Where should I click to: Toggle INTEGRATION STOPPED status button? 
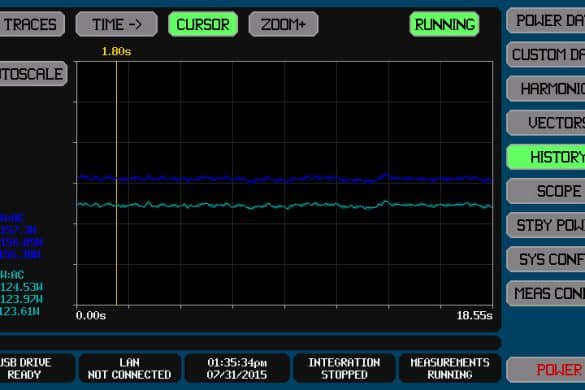coord(344,368)
